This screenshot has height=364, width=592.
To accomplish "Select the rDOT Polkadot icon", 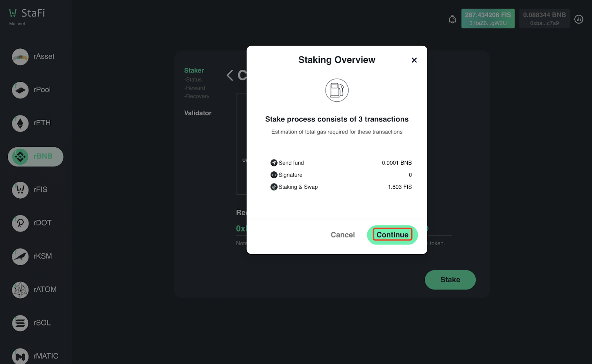I will pos(20,223).
